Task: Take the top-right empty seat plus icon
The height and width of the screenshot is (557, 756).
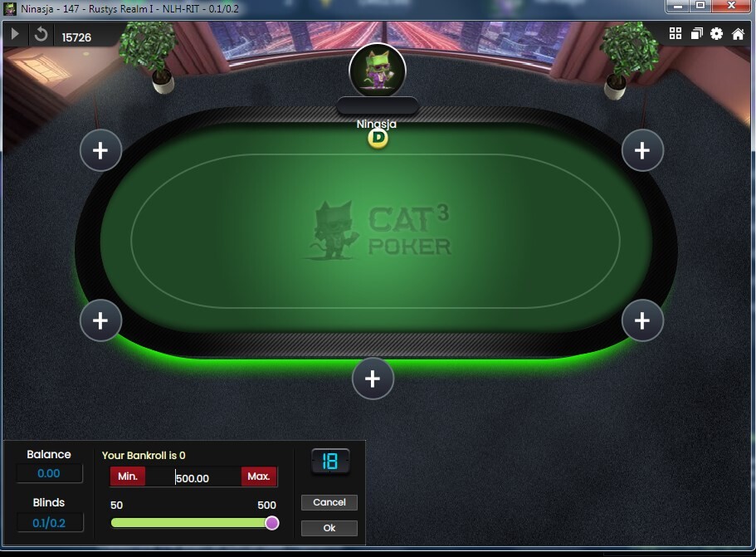Action: point(642,150)
